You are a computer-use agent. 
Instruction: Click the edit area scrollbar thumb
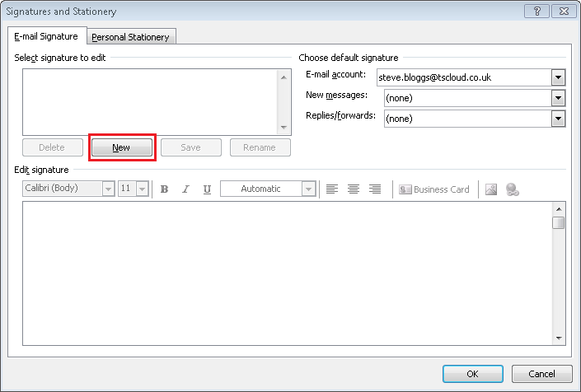[559, 223]
